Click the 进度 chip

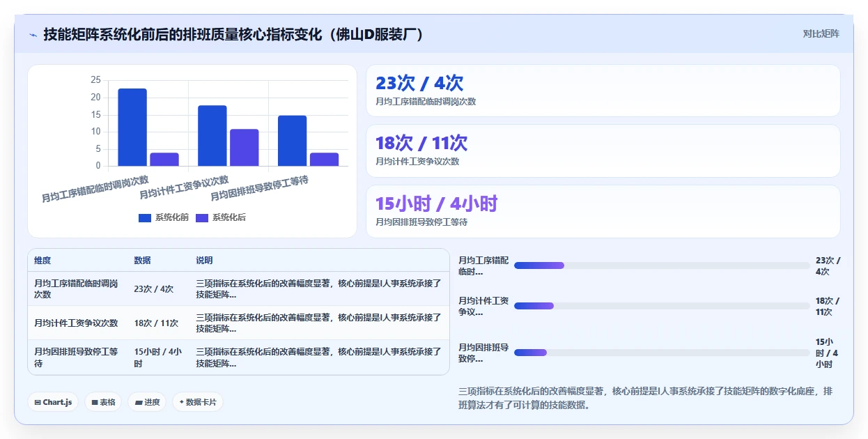[x=147, y=402]
